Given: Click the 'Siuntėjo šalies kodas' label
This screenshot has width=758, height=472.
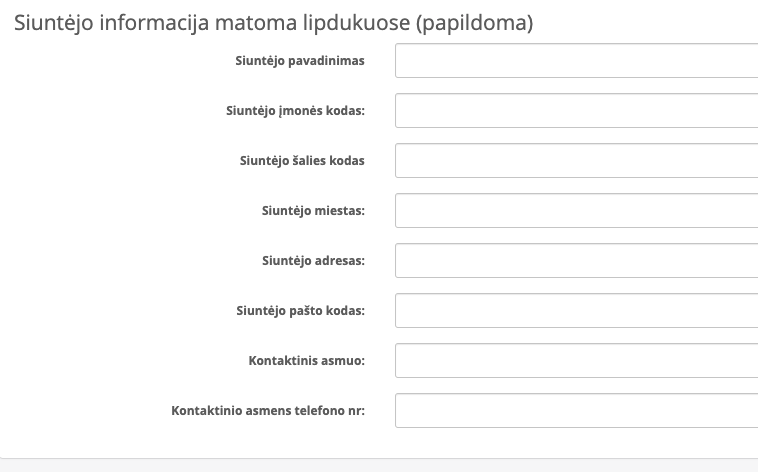Looking at the screenshot, I should (x=302, y=161).
